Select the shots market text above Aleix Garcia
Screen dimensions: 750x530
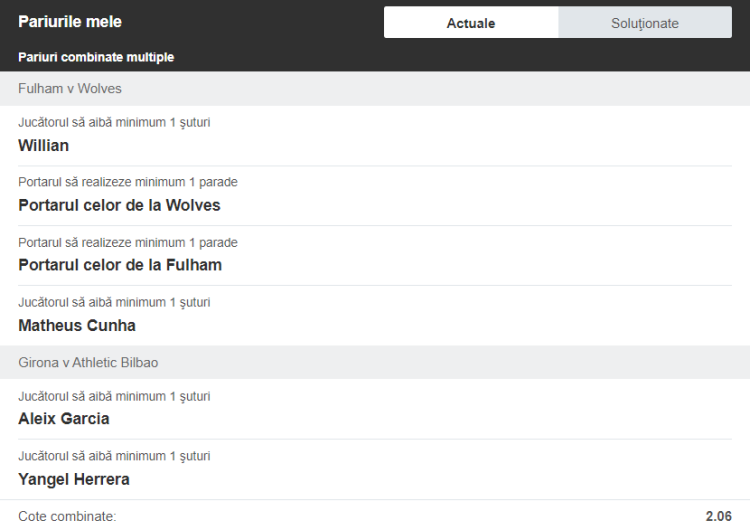tap(114, 396)
